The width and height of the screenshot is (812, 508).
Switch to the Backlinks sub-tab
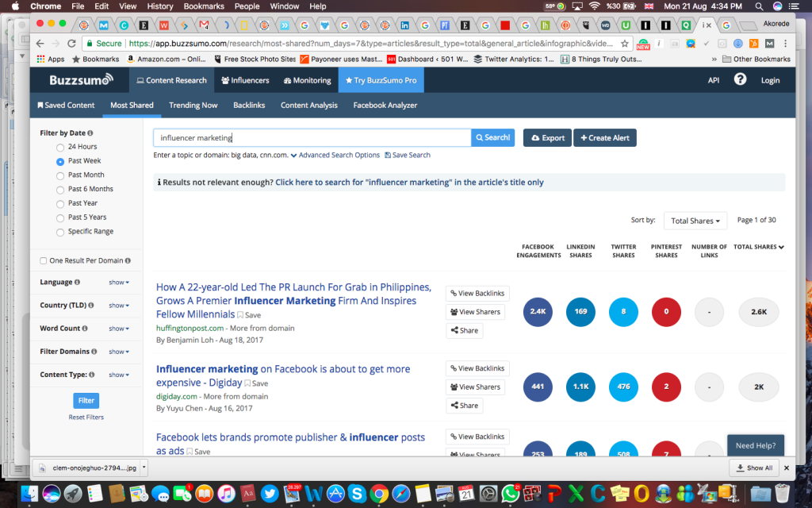(x=249, y=106)
